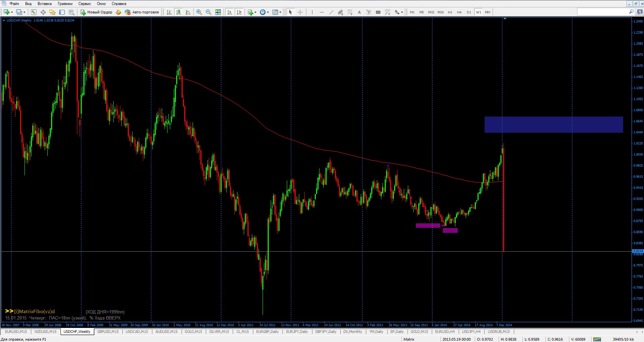Viewport: 644px width, 342px height.
Task: Expand the Templates dropdown arrow
Action: click(x=280, y=12)
